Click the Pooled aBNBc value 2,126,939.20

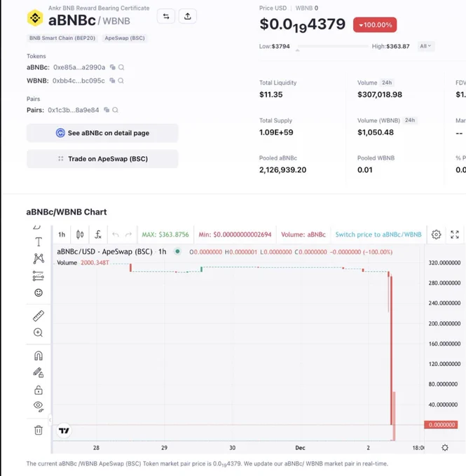(x=282, y=170)
